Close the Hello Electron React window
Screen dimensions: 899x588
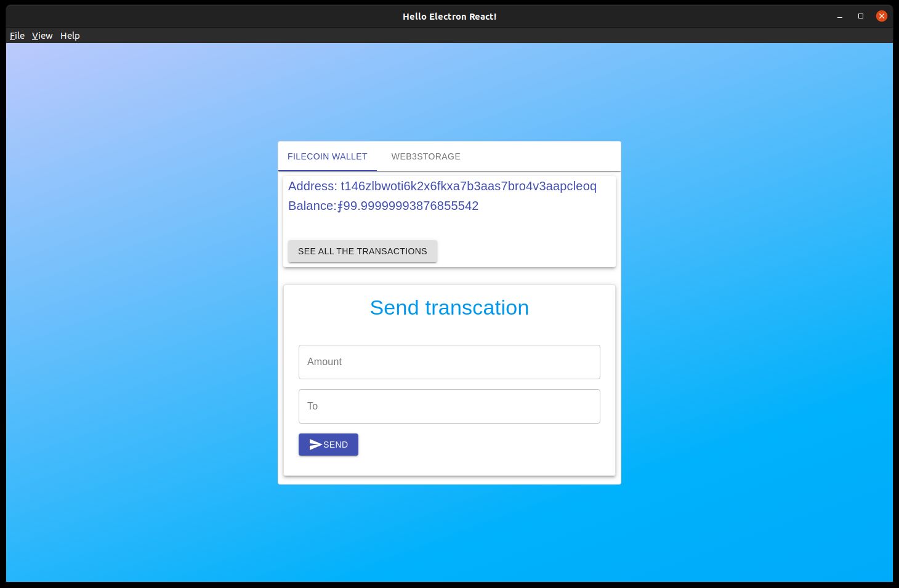(x=882, y=17)
